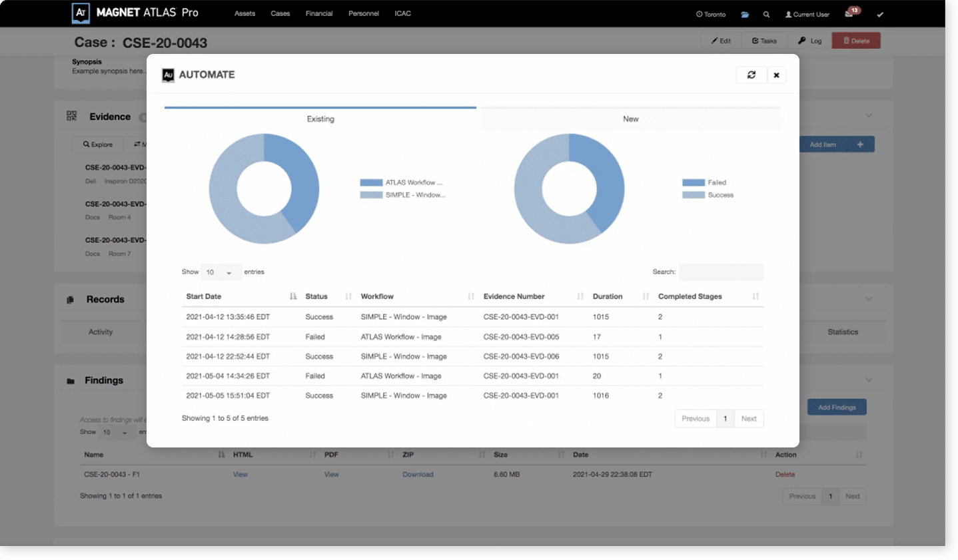958x560 pixels.
Task: View the findings HTML
Action: coord(240,475)
